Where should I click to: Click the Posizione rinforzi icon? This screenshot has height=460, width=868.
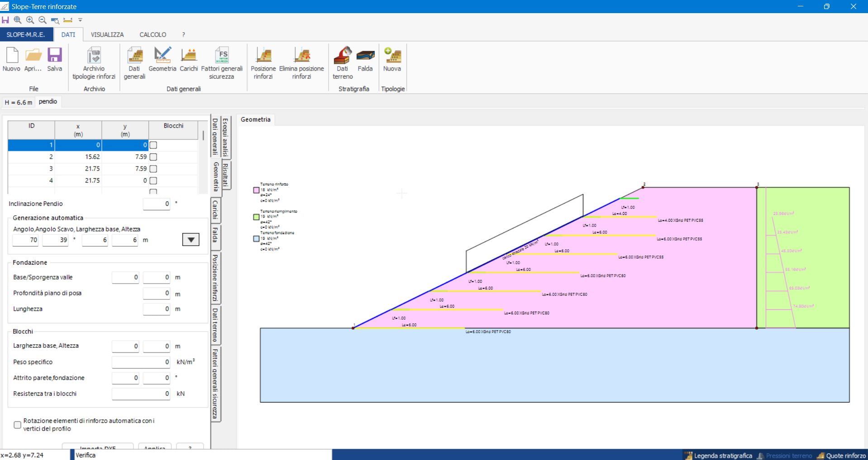pyautogui.click(x=263, y=56)
